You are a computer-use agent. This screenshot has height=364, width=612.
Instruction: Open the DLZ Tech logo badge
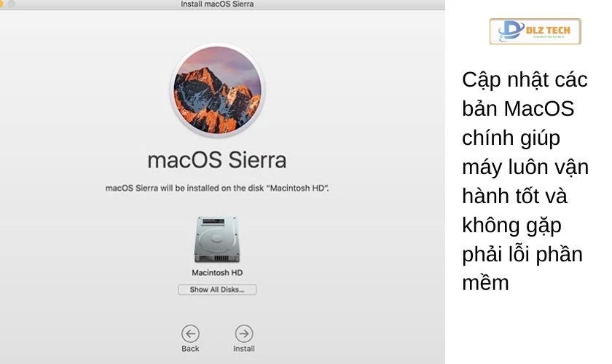pos(535,31)
